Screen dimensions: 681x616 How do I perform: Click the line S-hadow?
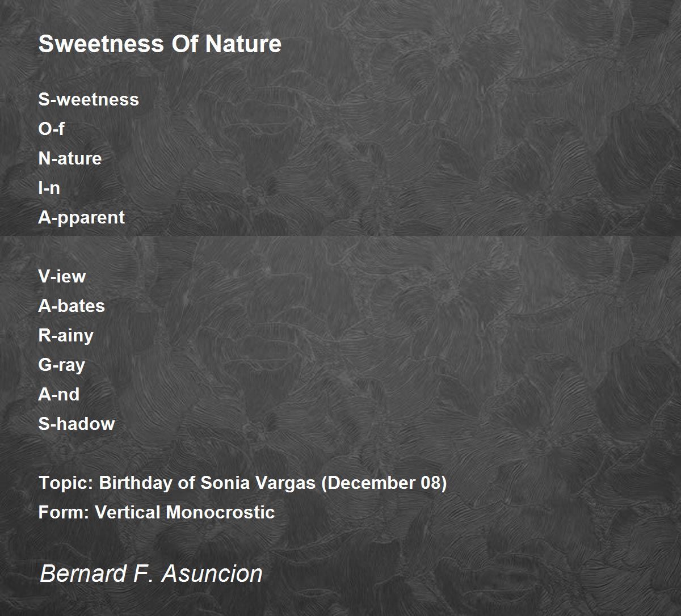[77, 424]
